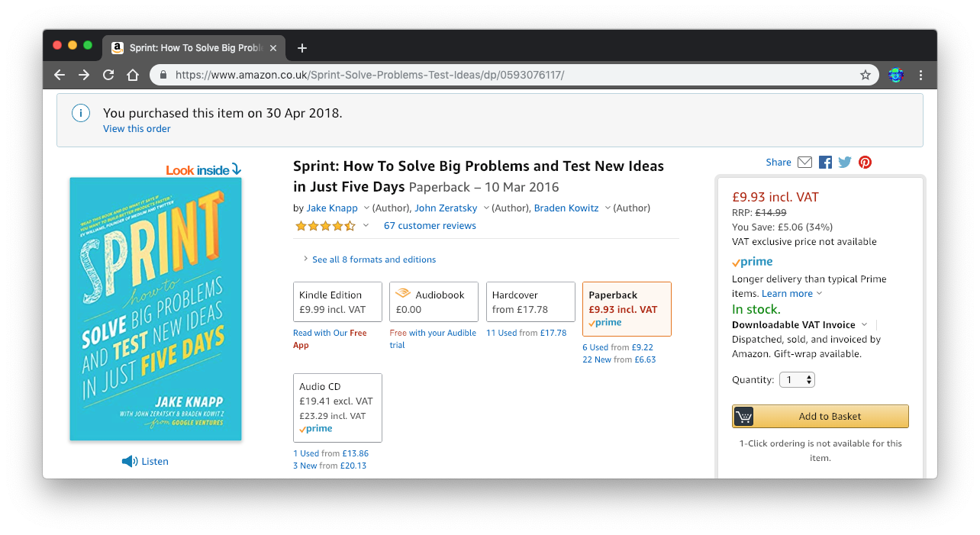The image size is (980, 535).
Task: Play the Listen audio sample speaker icon
Action: (x=130, y=461)
